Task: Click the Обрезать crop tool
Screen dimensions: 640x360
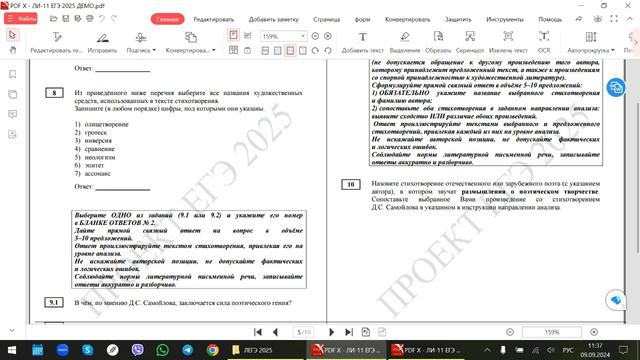Action: tap(438, 42)
